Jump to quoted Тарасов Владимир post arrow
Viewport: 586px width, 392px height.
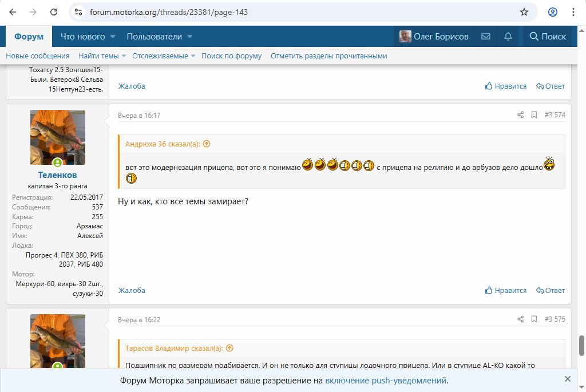[x=229, y=348]
